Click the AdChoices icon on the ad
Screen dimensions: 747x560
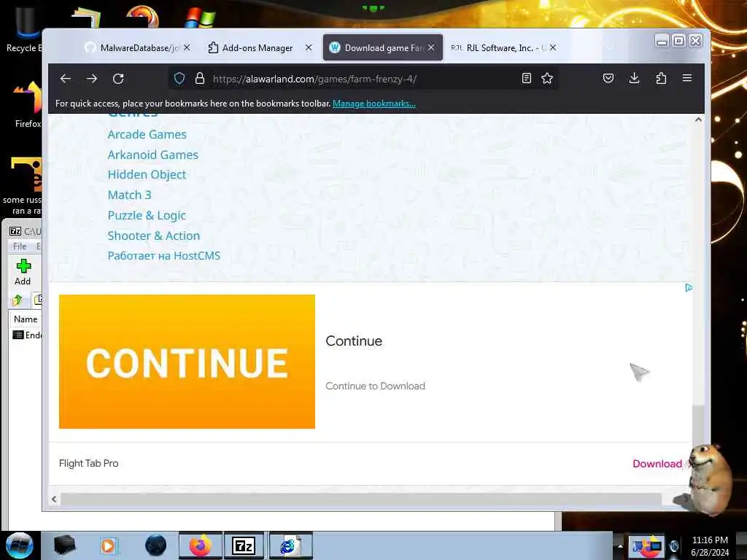pyautogui.click(x=689, y=287)
